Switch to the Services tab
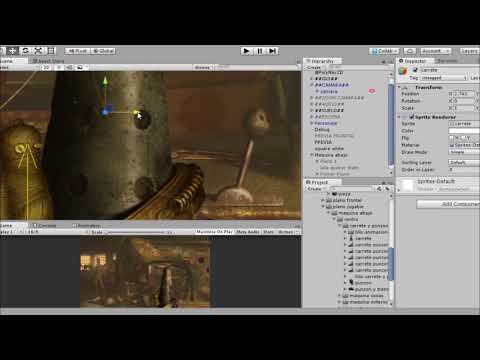This screenshot has width=480, height=360. (x=447, y=61)
